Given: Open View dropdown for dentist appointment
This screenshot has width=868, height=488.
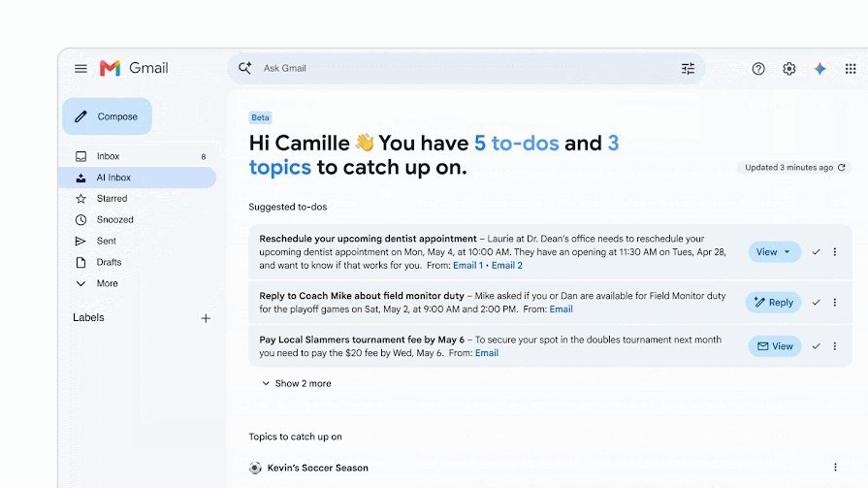Looking at the screenshot, I should click(x=775, y=252).
